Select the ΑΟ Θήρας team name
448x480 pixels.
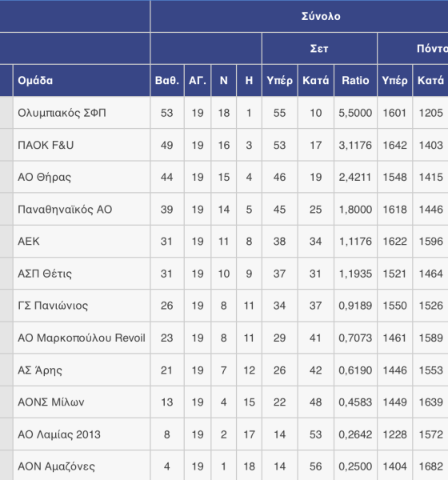(45, 178)
